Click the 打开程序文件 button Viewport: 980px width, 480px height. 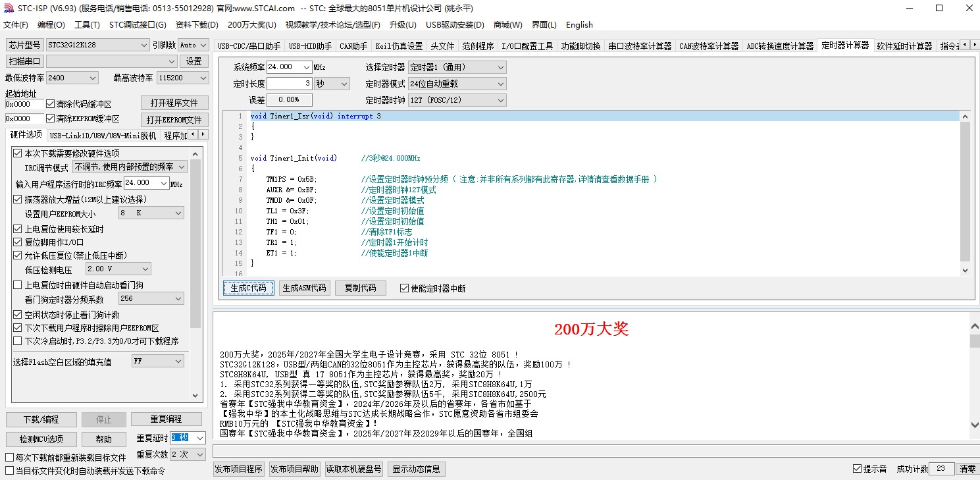pos(174,103)
